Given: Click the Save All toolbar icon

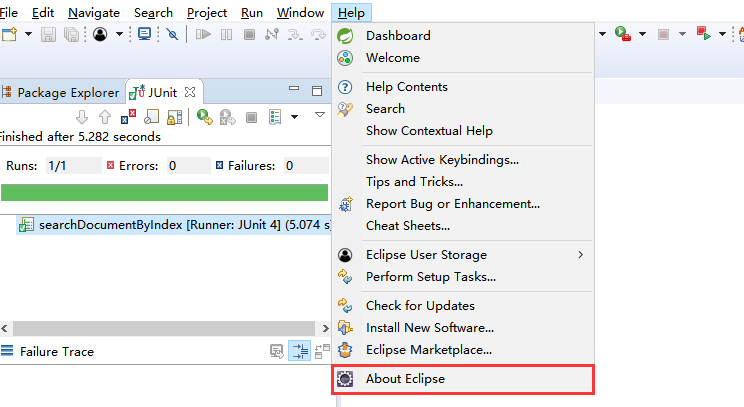Looking at the screenshot, I should 71,34.
